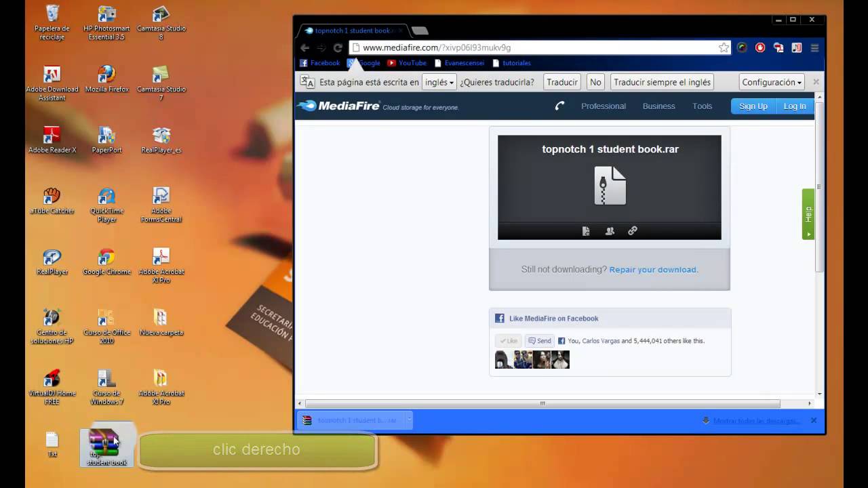The image size is (868, 488).
Task: Open the Google bookmark
Action: 364,63
